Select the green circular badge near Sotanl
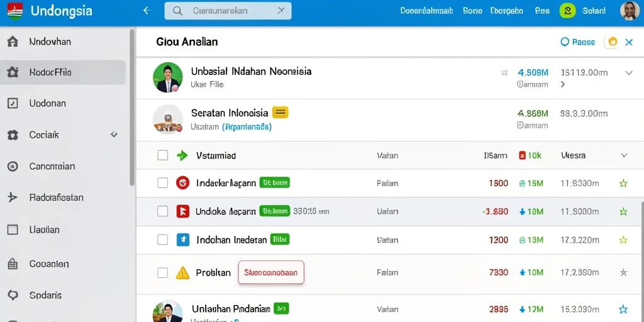Screen dimensions: 644x322 click(x=568, y=11)
